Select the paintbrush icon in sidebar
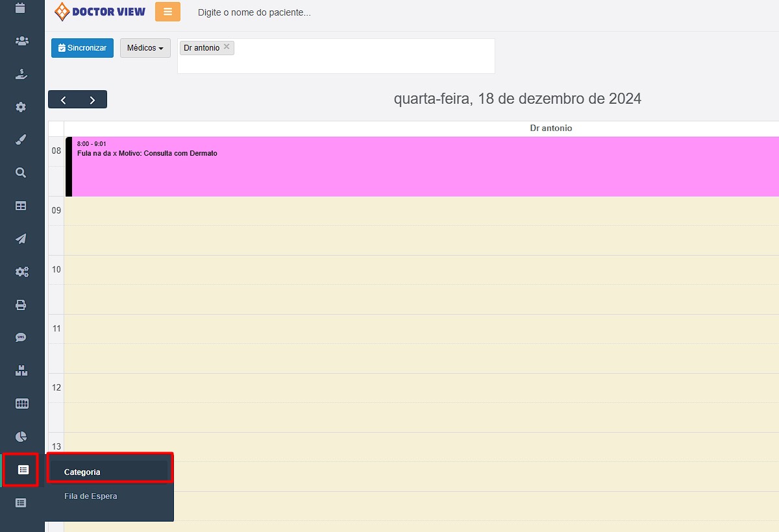 pyautogui.click(x=21, y=139)
